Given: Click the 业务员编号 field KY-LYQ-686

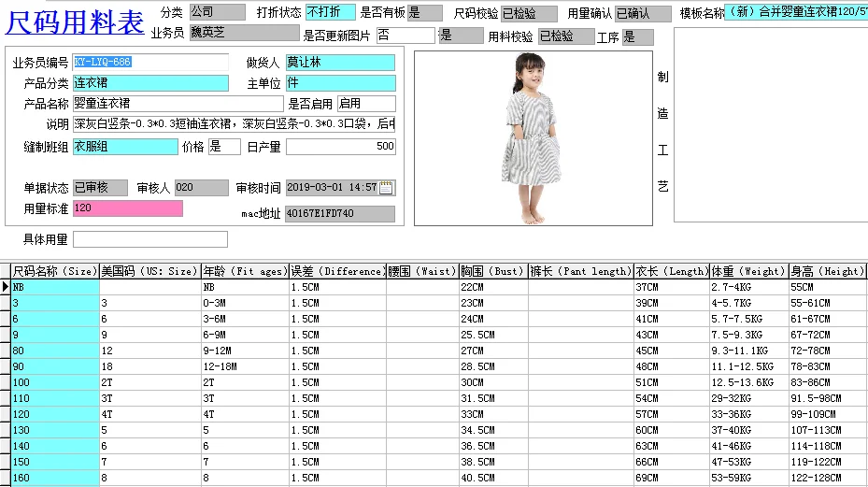Looking at the screenshot, I should [150, 62].
